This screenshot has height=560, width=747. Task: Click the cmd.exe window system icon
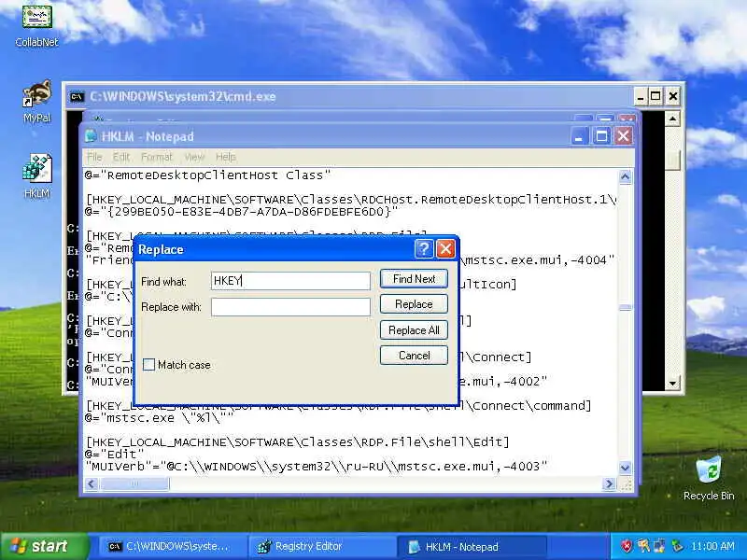77,97
